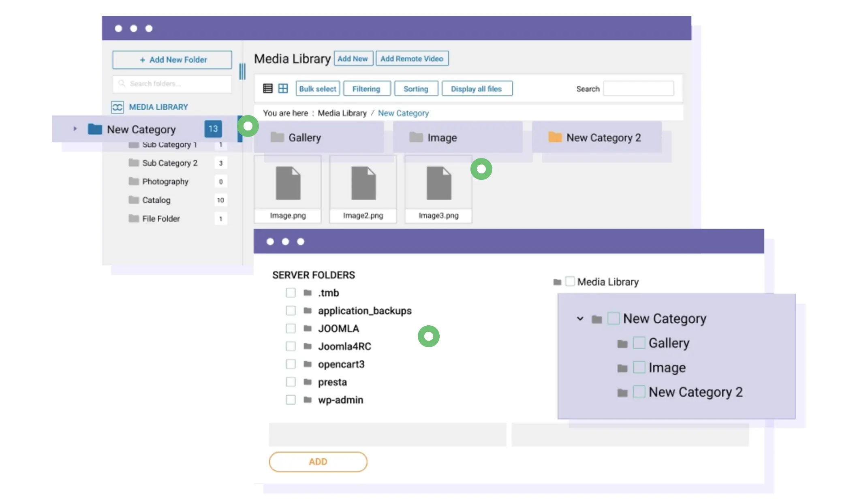Click the Add New button in Media Library
Screen dimensions: 855x504
tap(352, 58)
